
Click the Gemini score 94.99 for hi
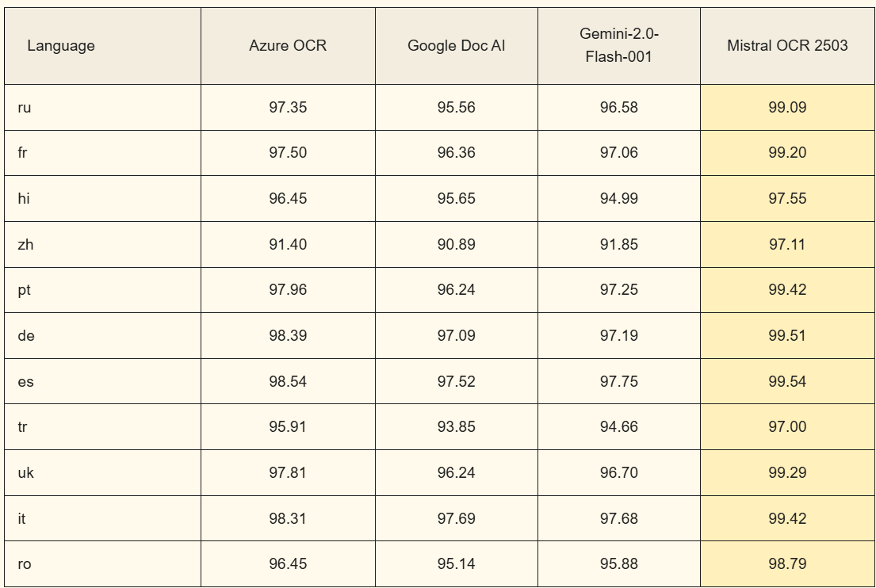(x=618, y=198)
